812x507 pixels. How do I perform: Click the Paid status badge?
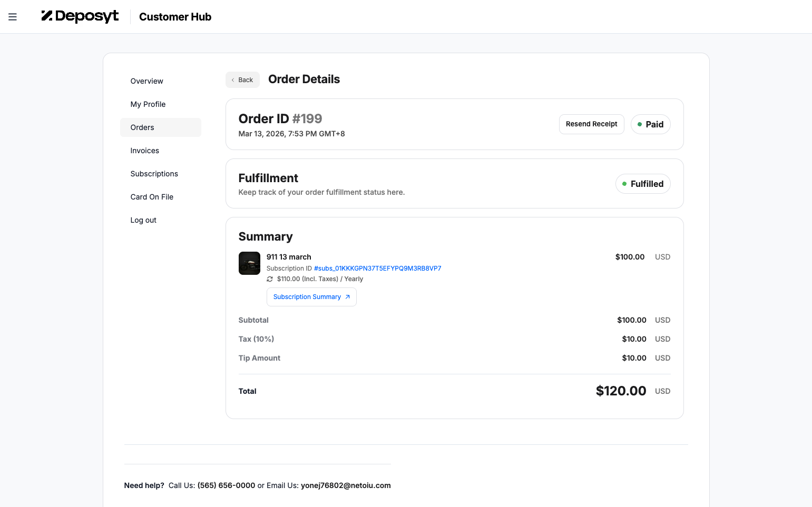(x=650, y=124)
